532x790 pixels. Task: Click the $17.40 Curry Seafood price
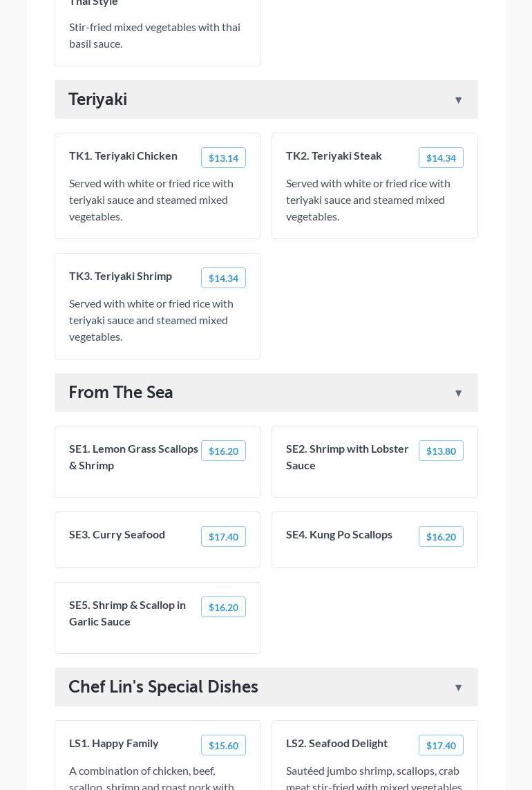pyautogui.click(x=223, y=536)
